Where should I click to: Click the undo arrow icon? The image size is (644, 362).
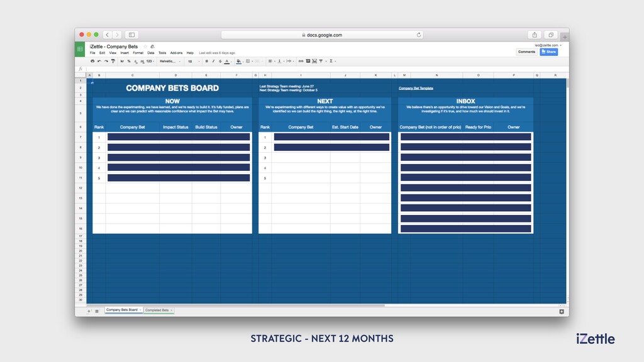(x=99, y=61)
